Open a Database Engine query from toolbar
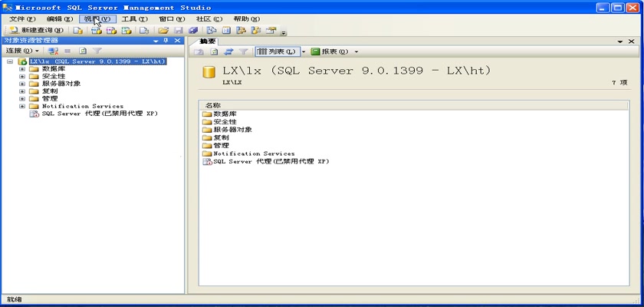 (77, 30)
